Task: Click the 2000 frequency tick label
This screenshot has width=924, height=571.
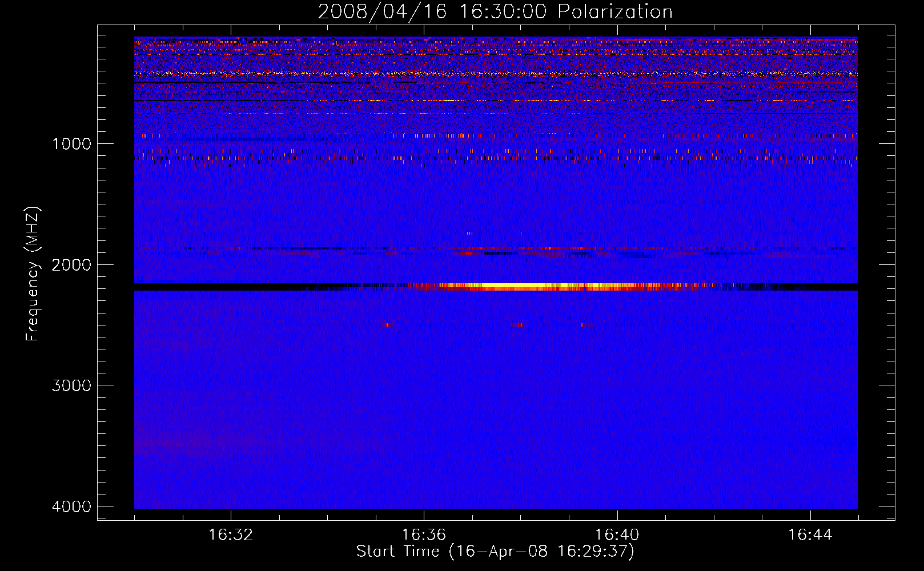Action: 71,265
